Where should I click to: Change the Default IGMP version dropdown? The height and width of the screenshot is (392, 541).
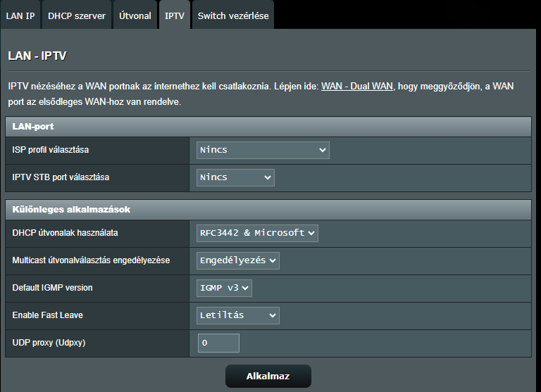(x=224, y=288)
